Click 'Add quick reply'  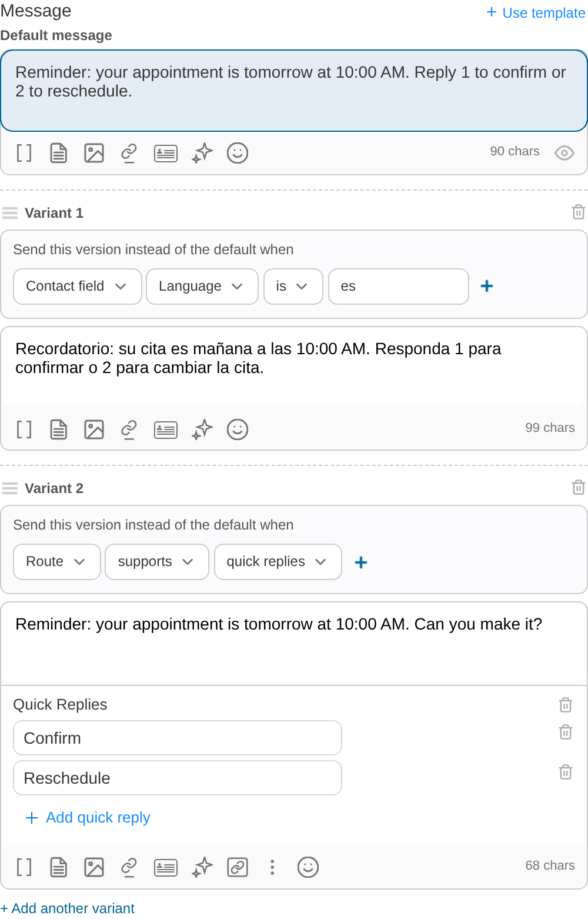(x=88, y=817)
